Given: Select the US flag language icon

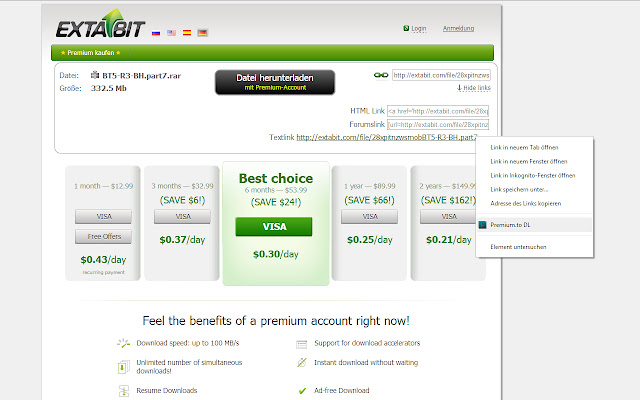Looking at the screenshot, I should tap(171, 33).
